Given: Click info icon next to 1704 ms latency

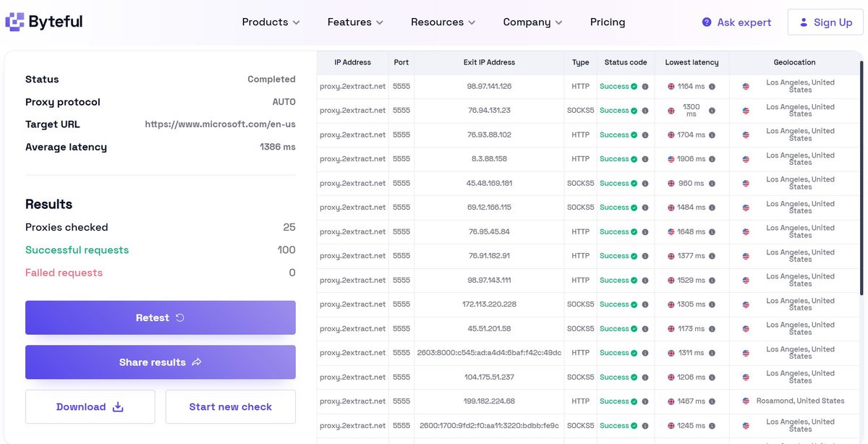Looking at the screenshot, I should tap(712, 135).
